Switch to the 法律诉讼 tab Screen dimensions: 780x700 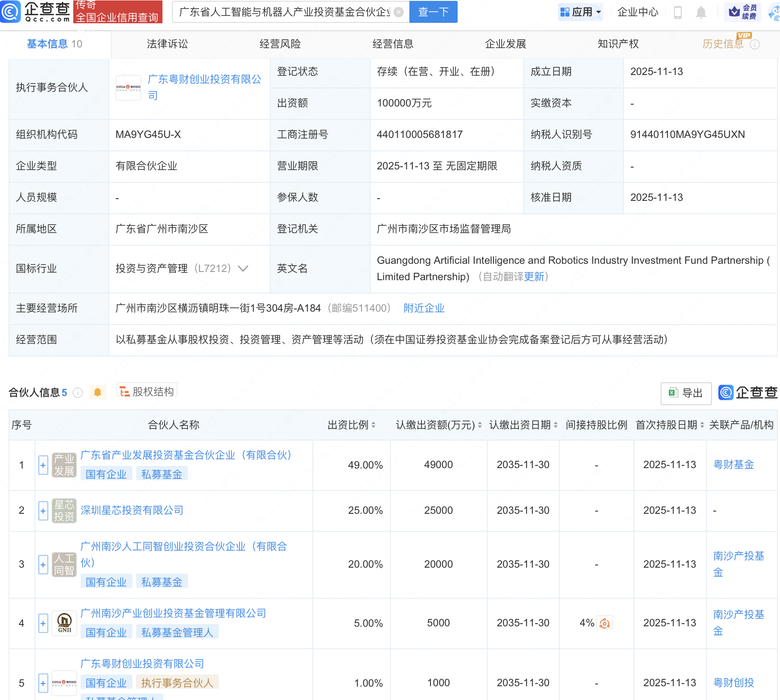[x=167, y=44]
